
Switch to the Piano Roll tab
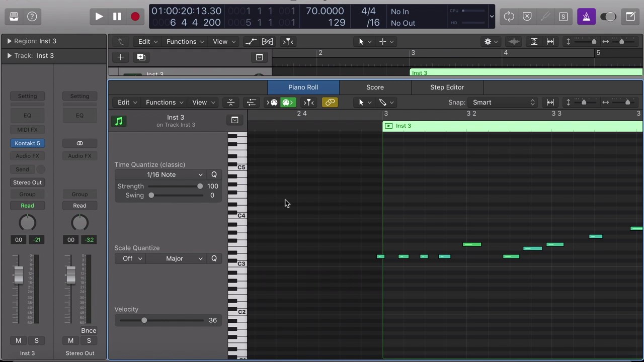303,87
